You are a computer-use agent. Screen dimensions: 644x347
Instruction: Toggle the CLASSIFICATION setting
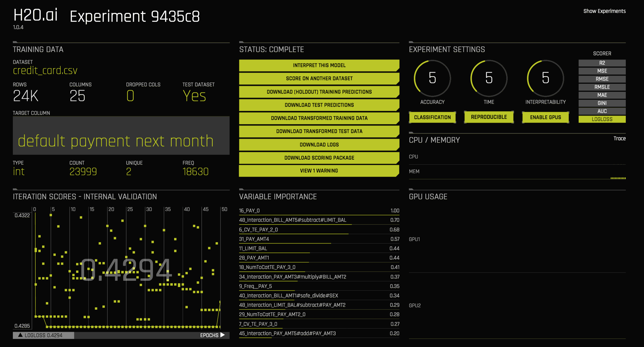(432, 117)
